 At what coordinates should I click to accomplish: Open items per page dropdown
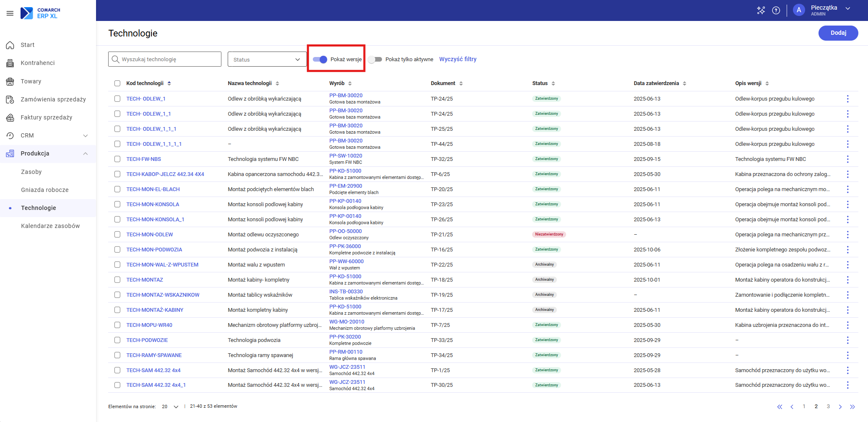(x=170, y=406)
